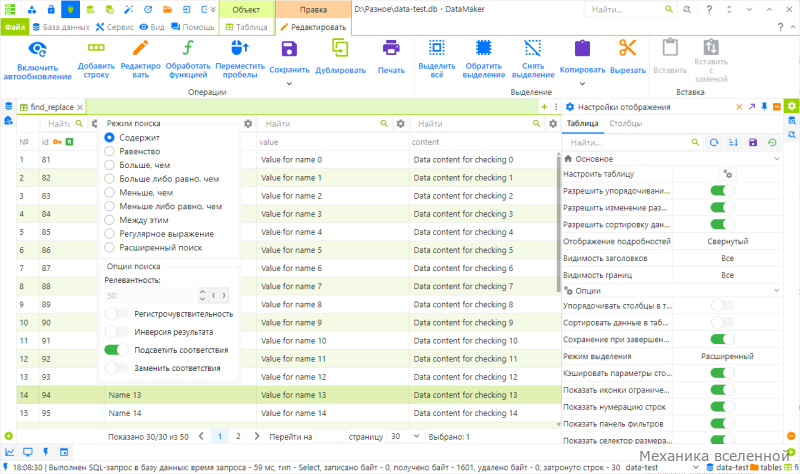The height and width of the screenshot is (474, 800).
Task: Click Обратить выделение icon
Action: (x=484, y=48)
